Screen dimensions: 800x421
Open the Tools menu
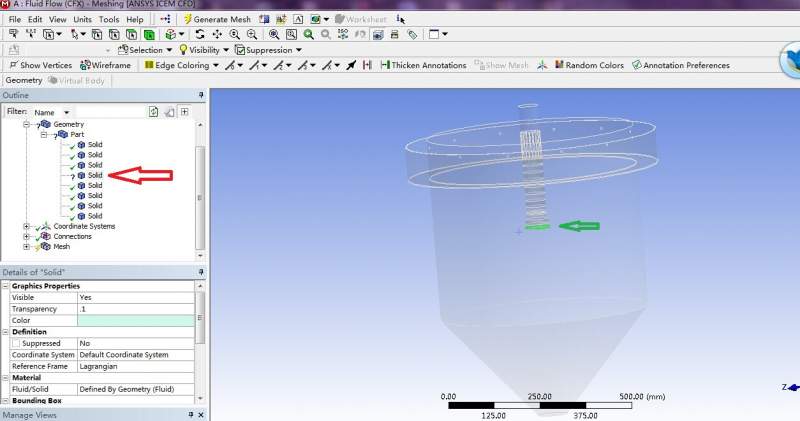click(x=109, y=19)
